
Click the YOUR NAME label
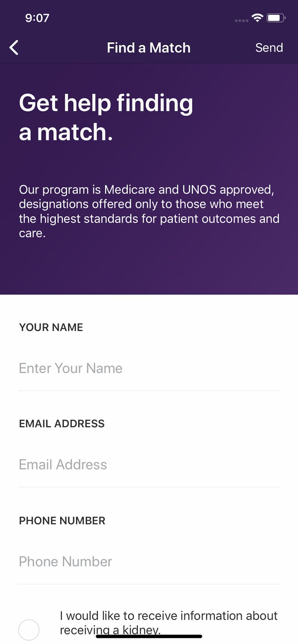click(51, 327)
